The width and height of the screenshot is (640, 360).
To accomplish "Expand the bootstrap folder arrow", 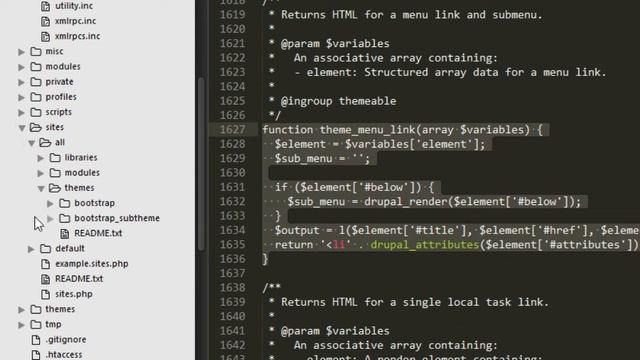I will (x=50, y=203).
